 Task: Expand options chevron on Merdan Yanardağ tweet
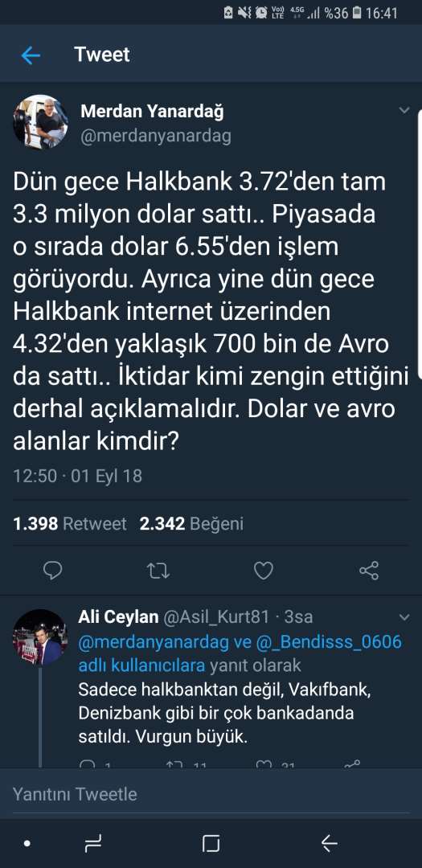405,110
